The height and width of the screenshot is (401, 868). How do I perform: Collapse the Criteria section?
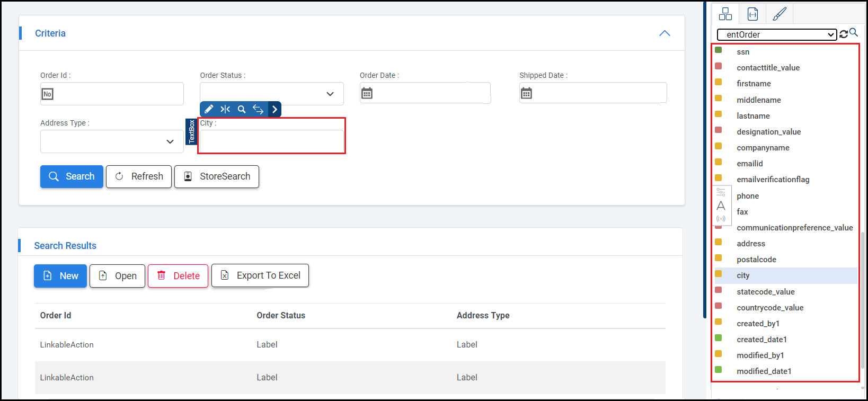coord(665,33)
